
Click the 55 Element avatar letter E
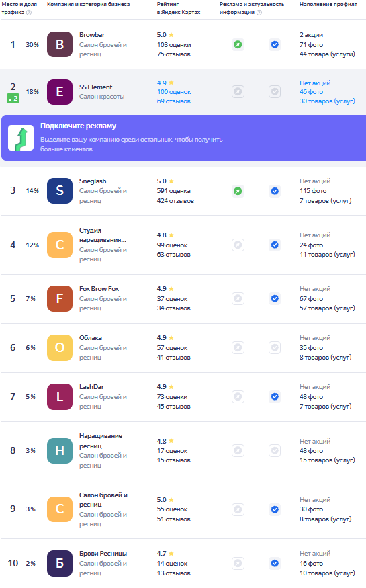pyautogui.click(x=60, y=92)
